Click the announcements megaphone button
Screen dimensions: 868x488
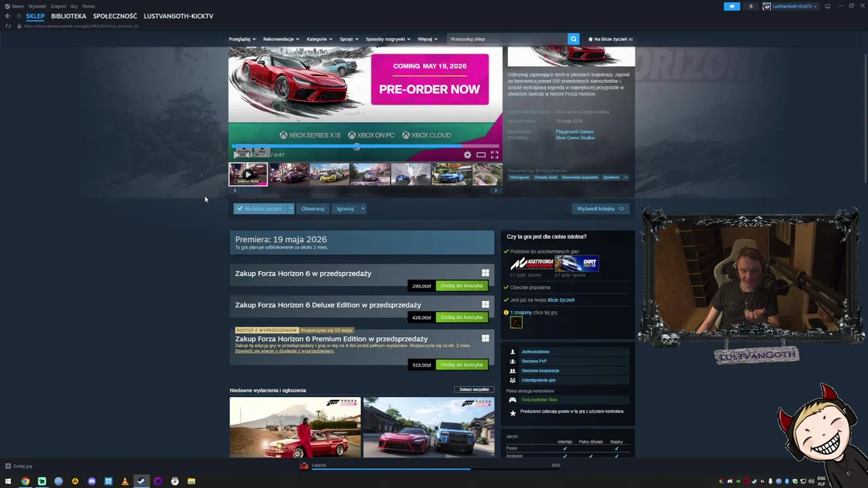click(x=732, y=6)
